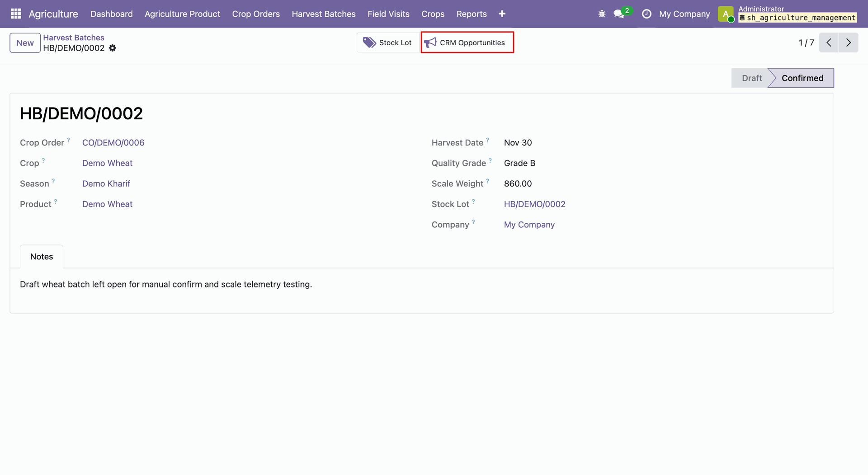Open the Harvest Batches menu

(324, 14)
